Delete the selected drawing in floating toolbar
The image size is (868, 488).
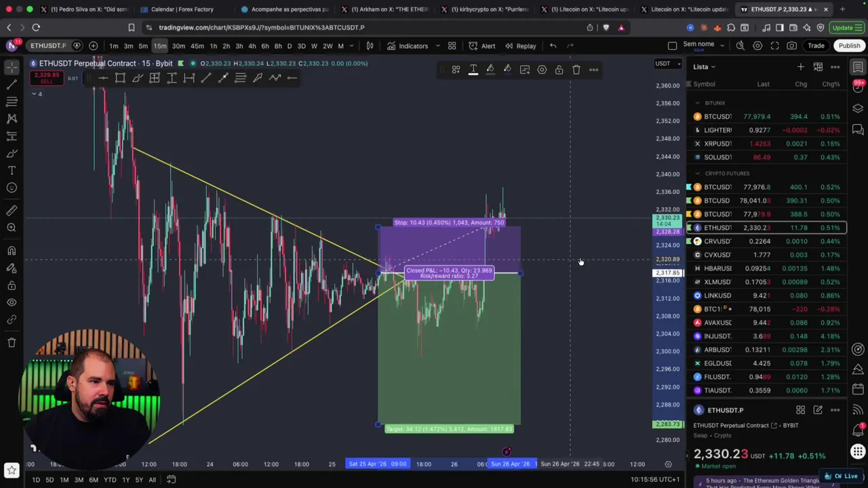tap(576, 69)
